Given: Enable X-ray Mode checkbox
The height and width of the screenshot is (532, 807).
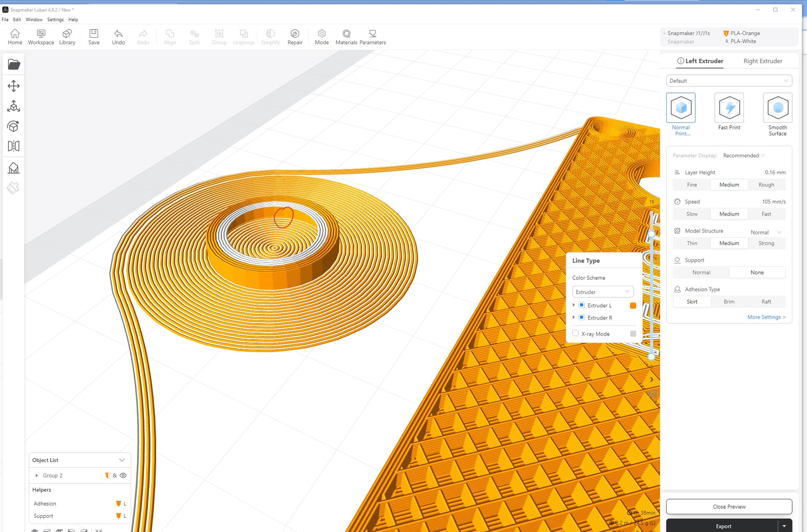Looking at the screenshot, I should coord(575,333).
